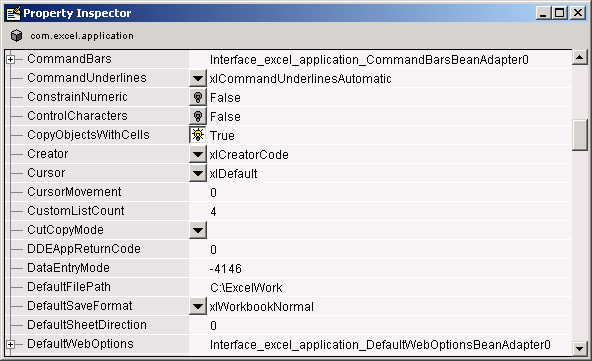Expand the CommandBars tree node

tap(11, 59)
